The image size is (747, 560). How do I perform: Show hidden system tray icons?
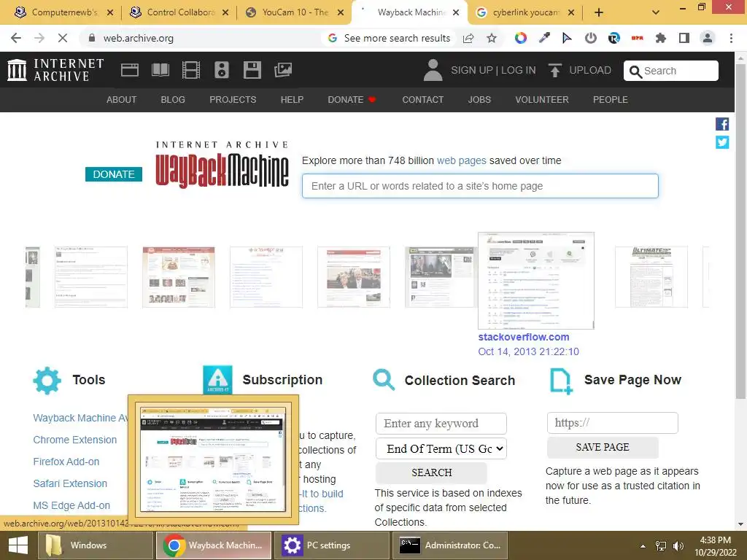point(643,545)
